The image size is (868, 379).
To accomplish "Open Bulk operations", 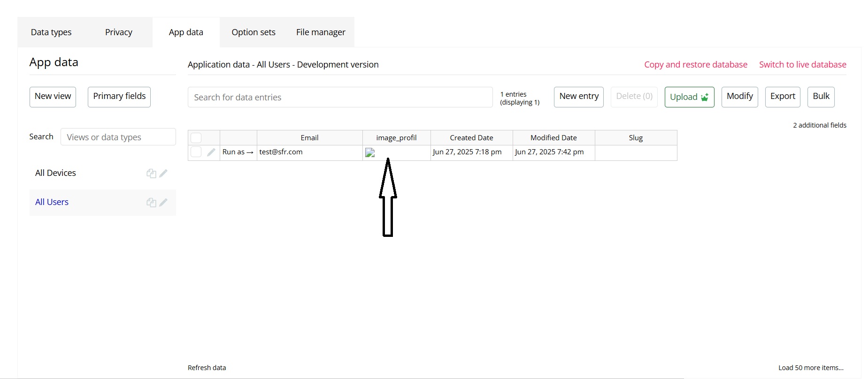I will (821, 97).
